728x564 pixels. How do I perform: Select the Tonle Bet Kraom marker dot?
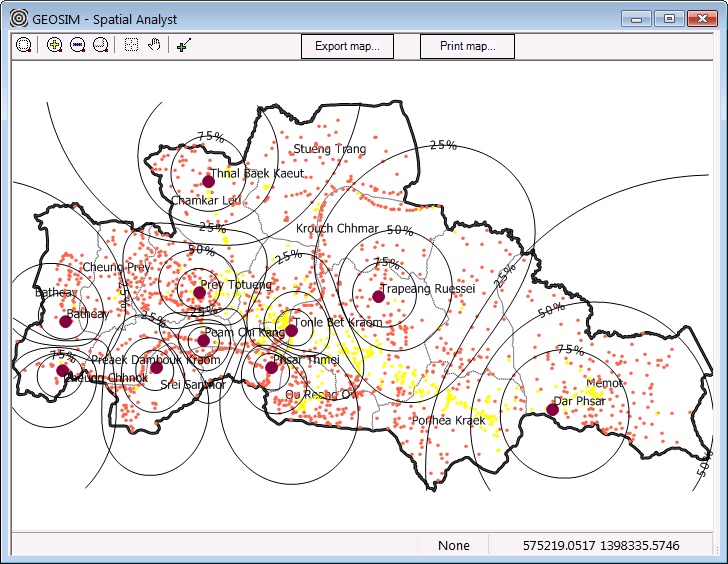point(291,331)
